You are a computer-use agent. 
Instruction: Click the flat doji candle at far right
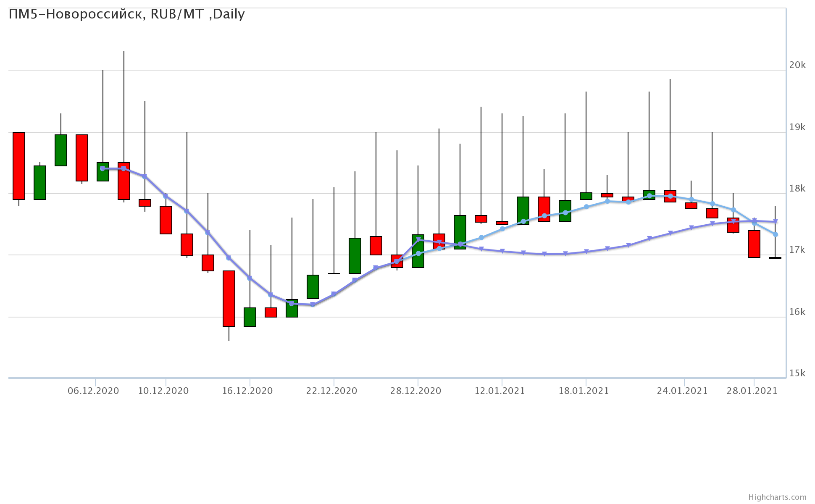tap(775, 258)
